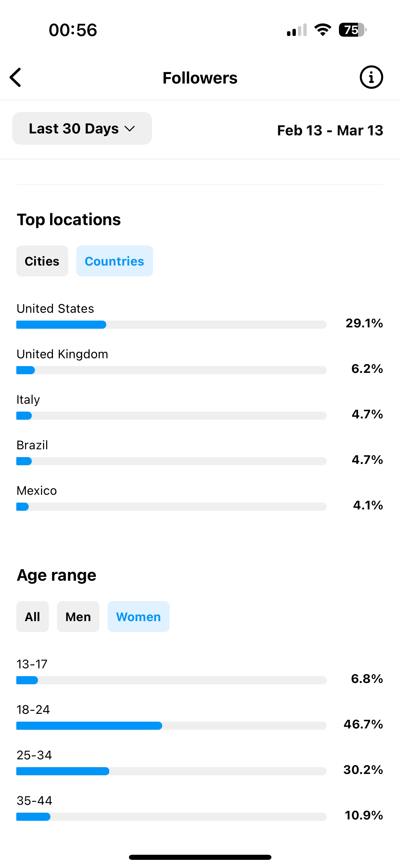Tap the clock showing 00:56
Screen dimensions: 400x868
click(x=73, y=30)
